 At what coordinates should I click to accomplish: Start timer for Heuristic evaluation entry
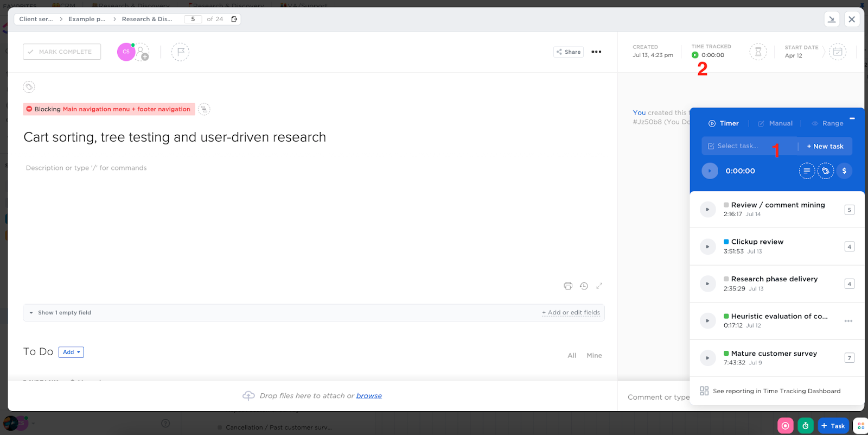pos(707,321)
